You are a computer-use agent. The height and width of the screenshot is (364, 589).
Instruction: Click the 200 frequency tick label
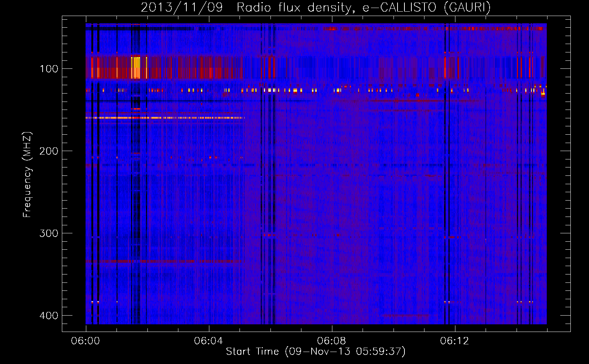pyautogui.click(x=49, y=151)
